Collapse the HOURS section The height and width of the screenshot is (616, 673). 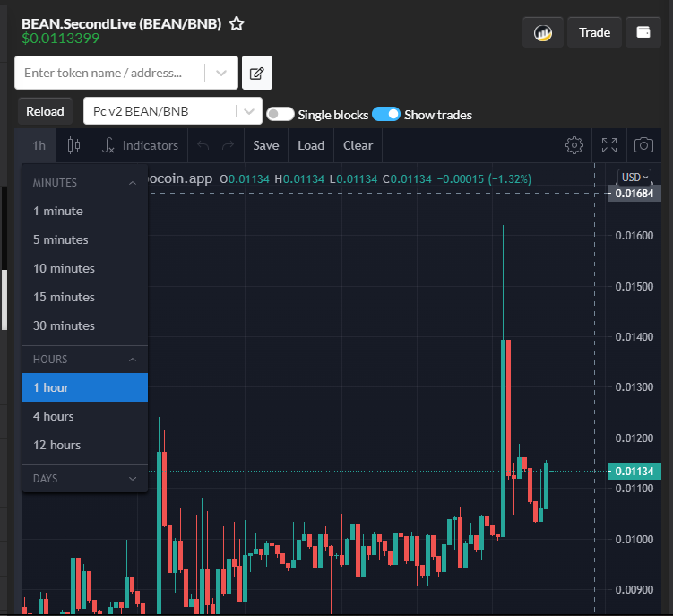point(85,360)
